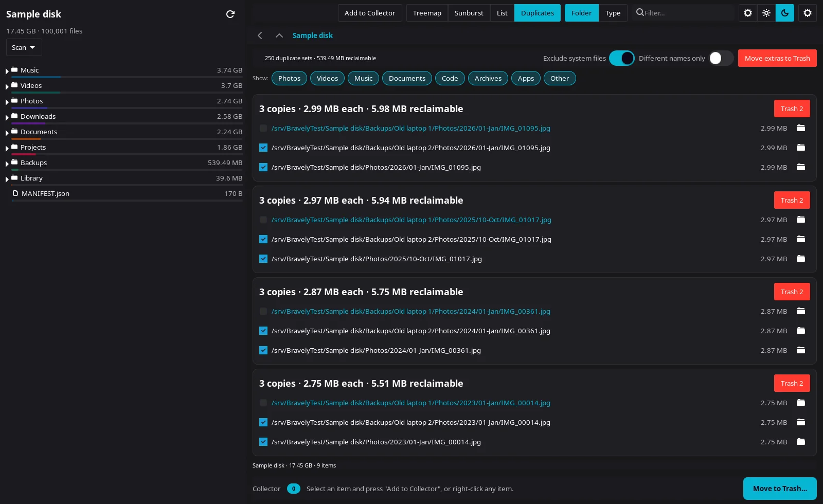Enable the Different names only switch
The height and width of the screenshot is (504, 823).
click(x=721, y=58)
